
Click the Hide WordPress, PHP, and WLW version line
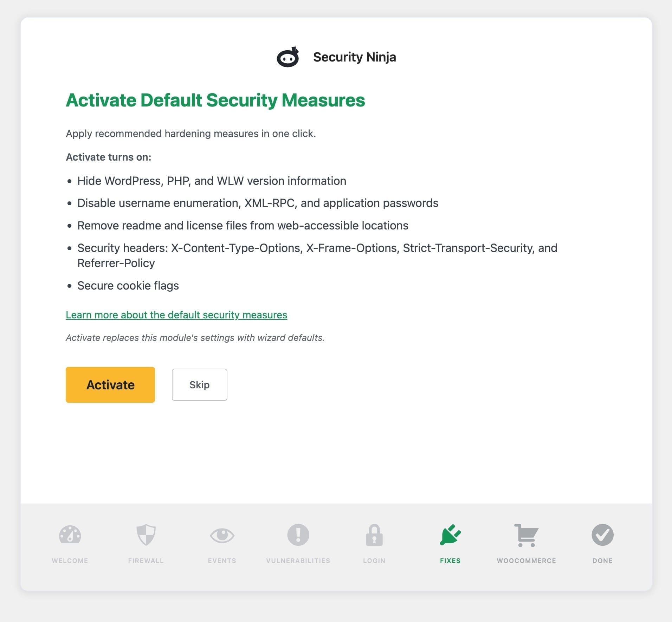[212, 181]
